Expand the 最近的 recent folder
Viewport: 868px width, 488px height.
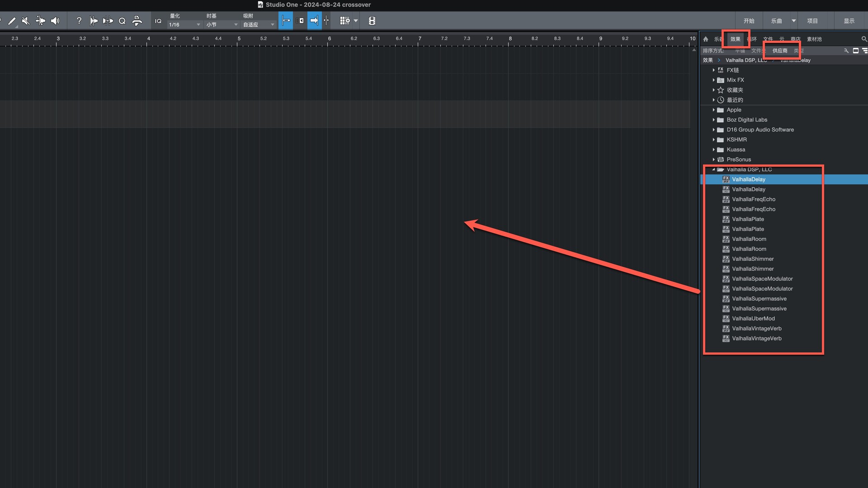pyautogui.click(x=713, y=100)
